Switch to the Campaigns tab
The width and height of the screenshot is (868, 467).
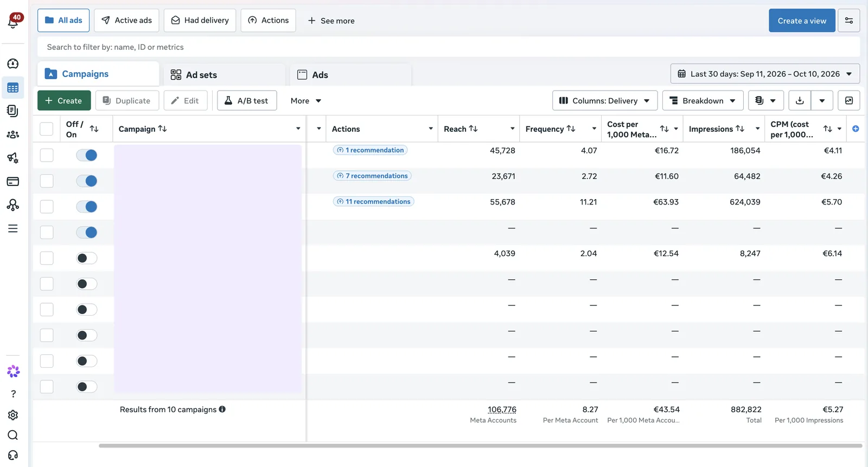tap(98, 74)
